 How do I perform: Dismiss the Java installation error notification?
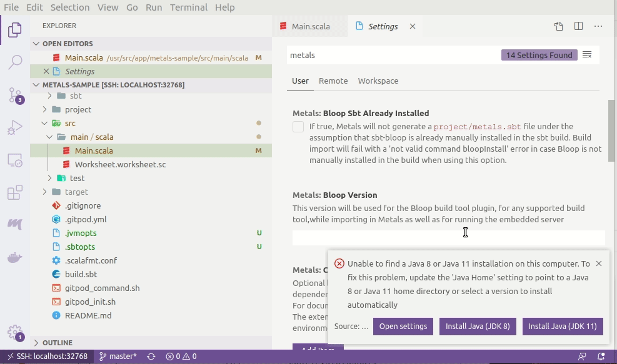pos(599,263)
